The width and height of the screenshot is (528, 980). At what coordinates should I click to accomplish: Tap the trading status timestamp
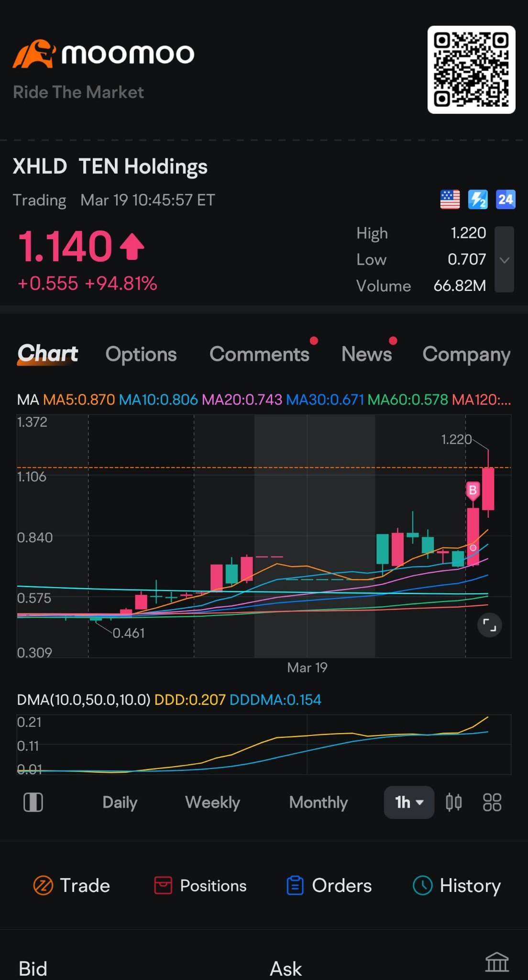[x=114, y=200]
